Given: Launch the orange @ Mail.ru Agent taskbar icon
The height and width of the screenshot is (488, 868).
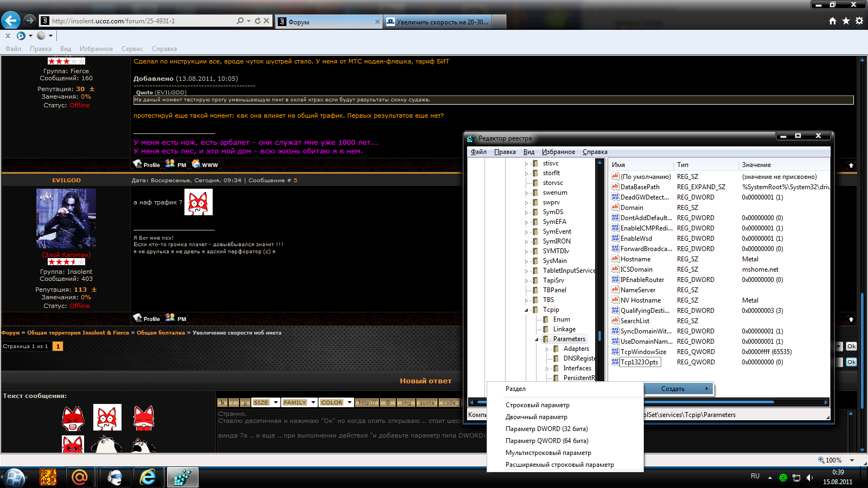Looking at the screenshot, I should click(x=80, y=477).
